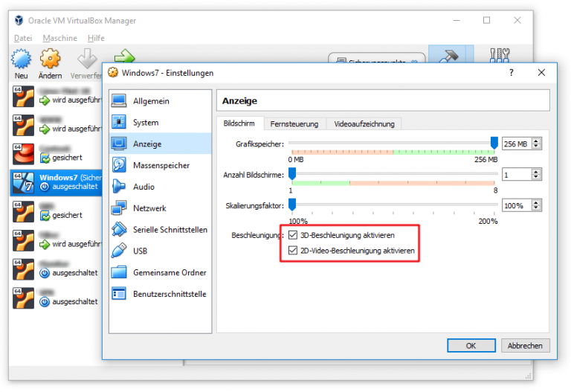
Task: Decrease Anzahl Bildschirme with down arrow
Action: point(535,177)
